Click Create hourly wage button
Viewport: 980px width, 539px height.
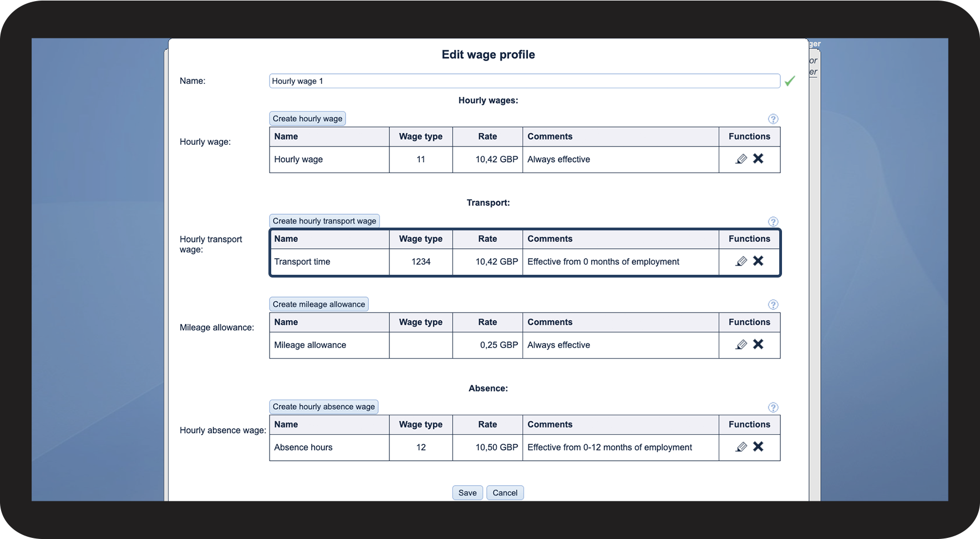click(307, 119)
